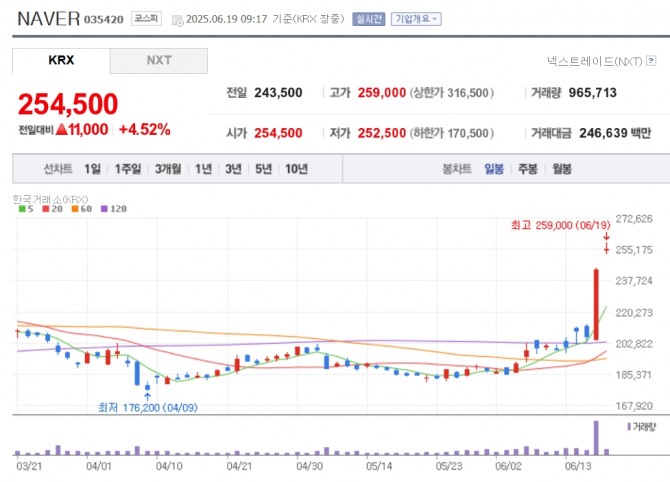The height and width of the screenshot is (482, 670).
Task: Click the 거래량 value 965,713
Action: click(593, 93)
